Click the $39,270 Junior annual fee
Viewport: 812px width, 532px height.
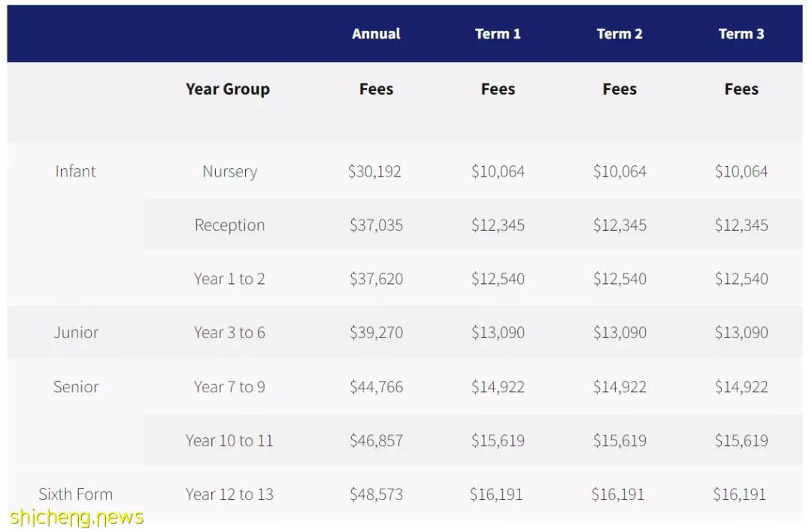click(x=376, y=333)
